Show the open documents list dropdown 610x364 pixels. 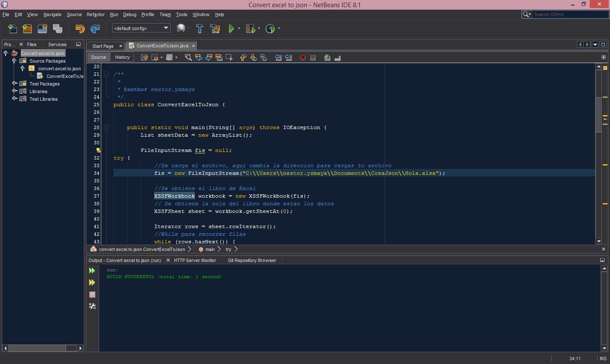[595, 44]
